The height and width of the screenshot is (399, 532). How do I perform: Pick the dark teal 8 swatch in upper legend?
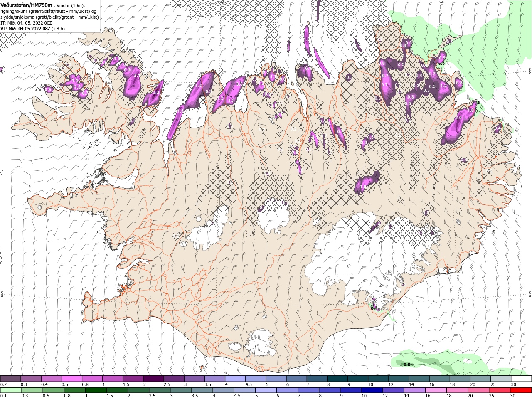(337, 379)
